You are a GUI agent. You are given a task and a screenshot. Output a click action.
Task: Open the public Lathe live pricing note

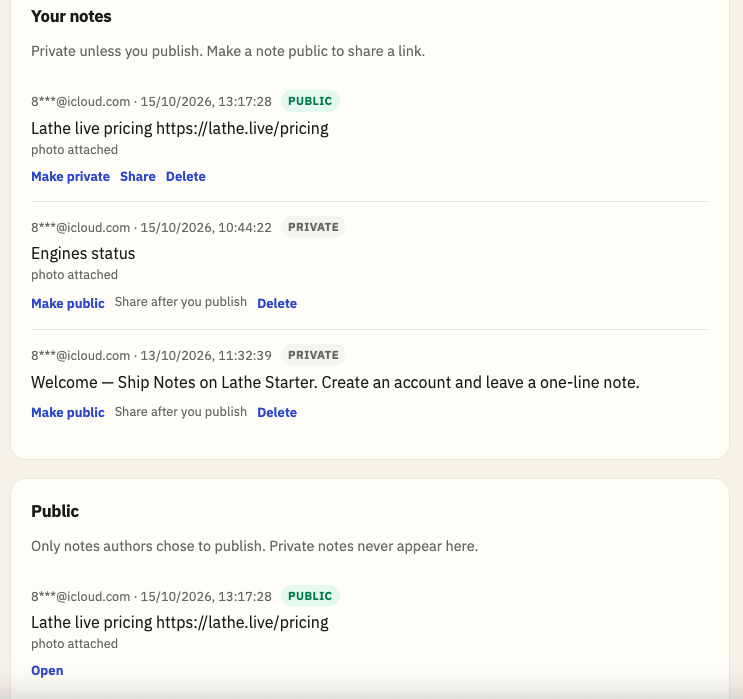(47, 671)
